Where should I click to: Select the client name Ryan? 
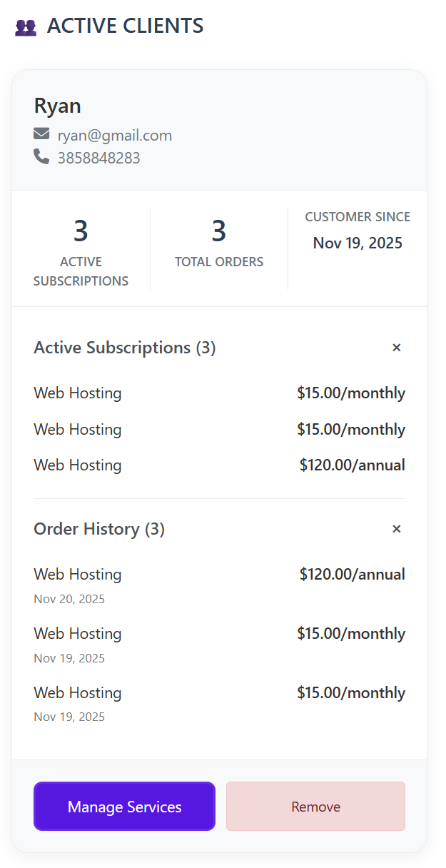[x=57, y=106]
